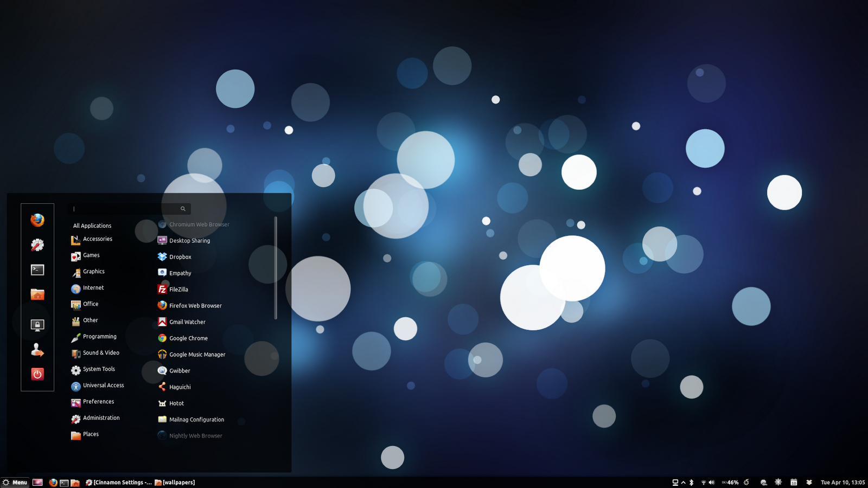
Task: Open the Sound & Video category
Action: 101,352
